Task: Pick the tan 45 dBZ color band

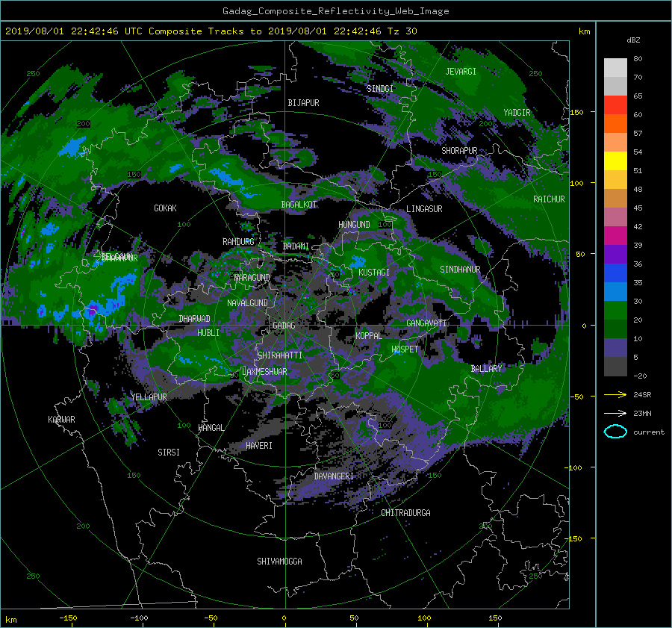Action: coord(615,199)
